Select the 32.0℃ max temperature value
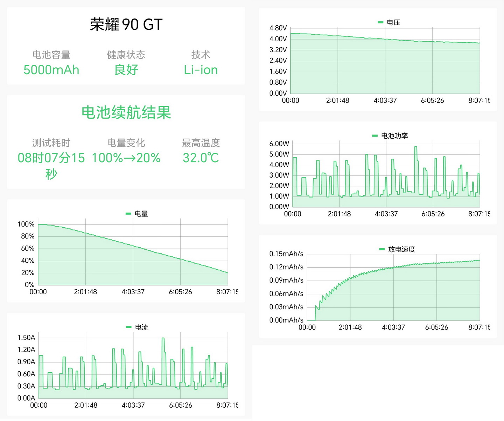This screenshot has height=421, width=504. [x=201, y=158]
